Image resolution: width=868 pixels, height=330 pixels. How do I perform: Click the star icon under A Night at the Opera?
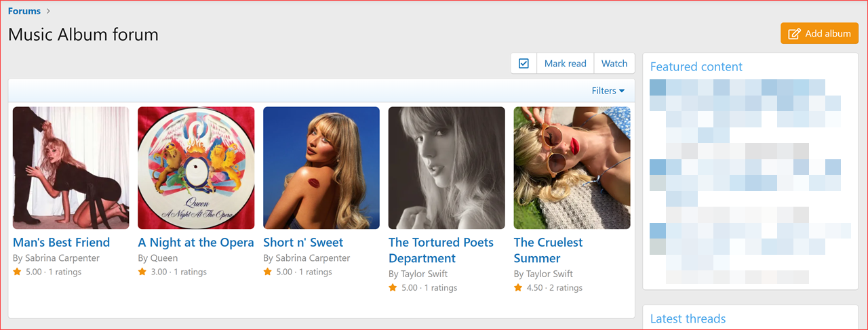[x=142, y=272]
